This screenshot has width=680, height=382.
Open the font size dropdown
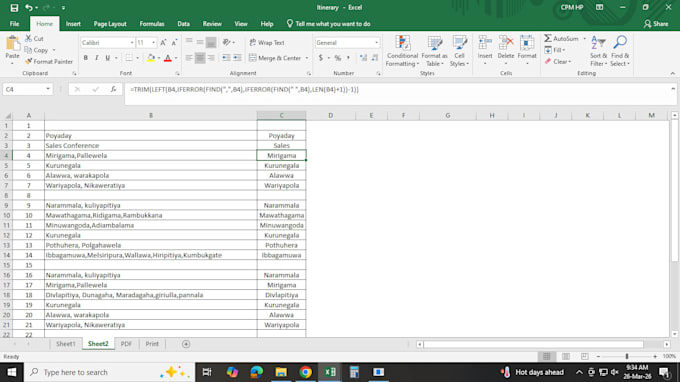tap(153, 42)
